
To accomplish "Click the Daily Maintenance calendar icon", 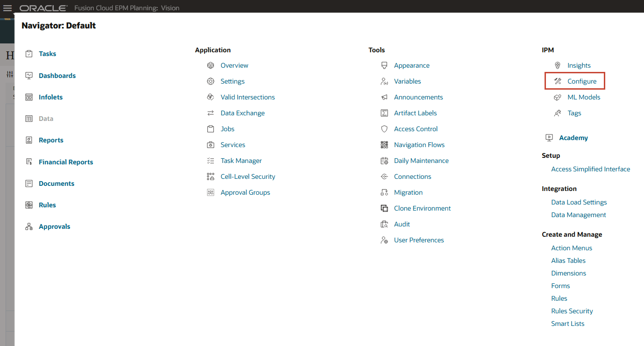I will 384,161.
